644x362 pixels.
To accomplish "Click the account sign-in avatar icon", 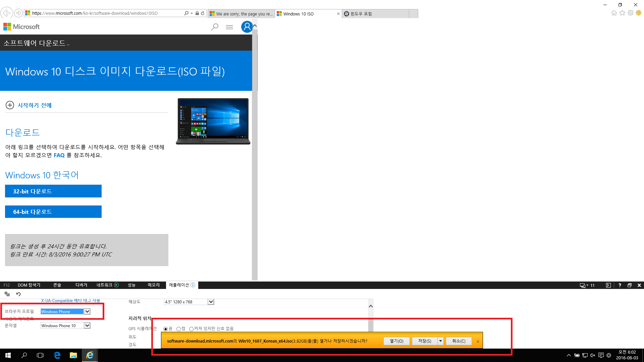I will click(247, 27).
